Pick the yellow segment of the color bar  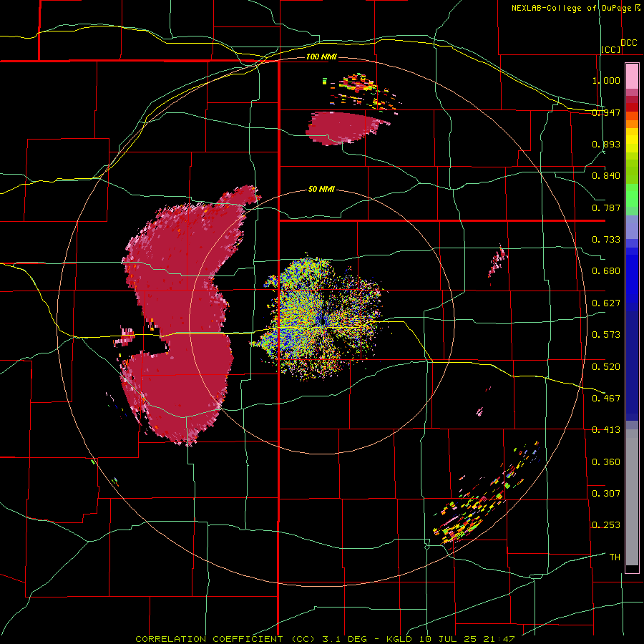point(632,141)
